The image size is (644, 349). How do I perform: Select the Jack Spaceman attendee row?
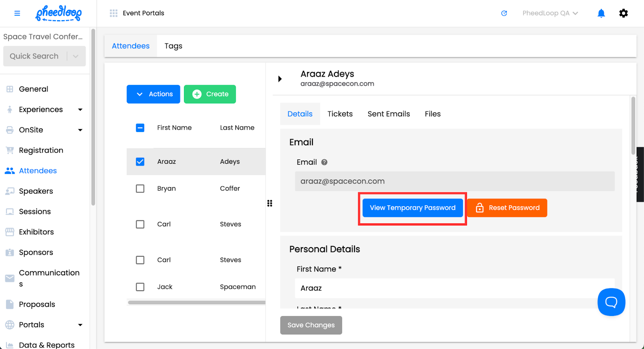coord(196,287)
